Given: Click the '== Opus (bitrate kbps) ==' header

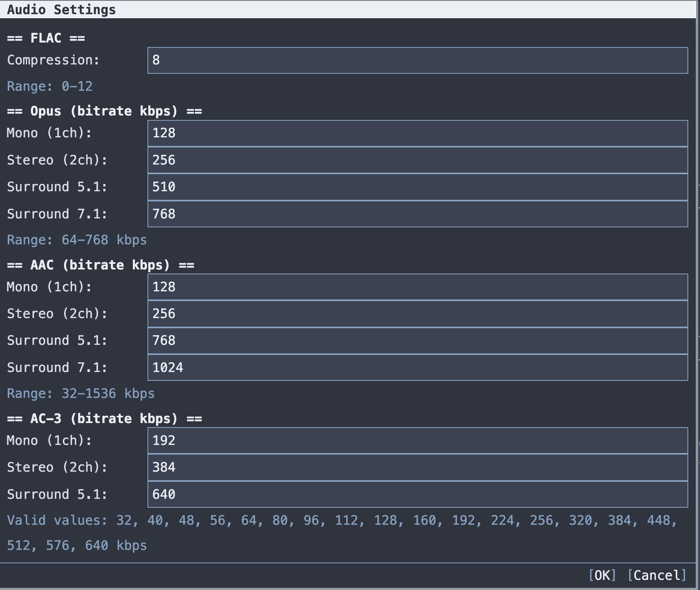Looking at the screenshot, I should 105,111.
